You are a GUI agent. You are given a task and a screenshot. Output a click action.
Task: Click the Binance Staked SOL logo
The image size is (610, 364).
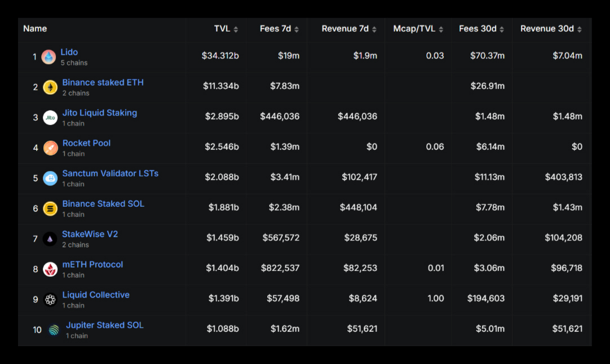tap(50, 208)
